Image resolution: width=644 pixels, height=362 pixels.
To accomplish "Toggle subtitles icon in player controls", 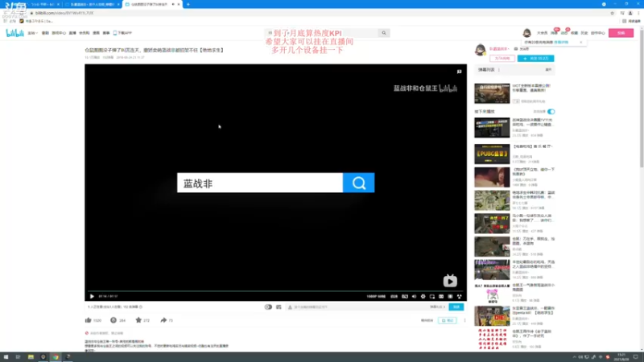I will (x=405, y=296).
